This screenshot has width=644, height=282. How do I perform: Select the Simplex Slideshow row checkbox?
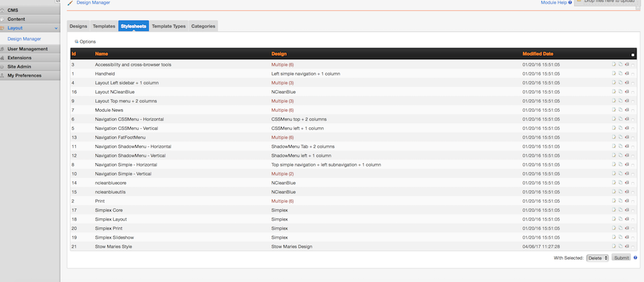633,237
